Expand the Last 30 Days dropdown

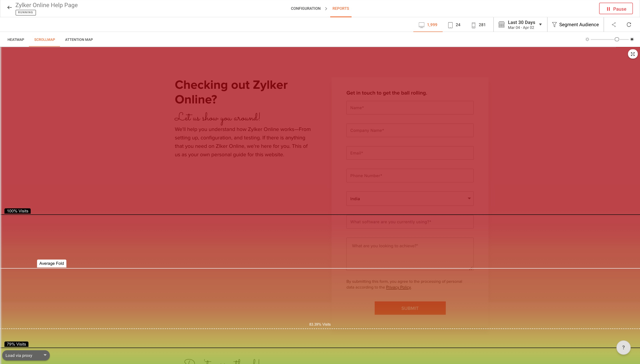pos(541,25)
